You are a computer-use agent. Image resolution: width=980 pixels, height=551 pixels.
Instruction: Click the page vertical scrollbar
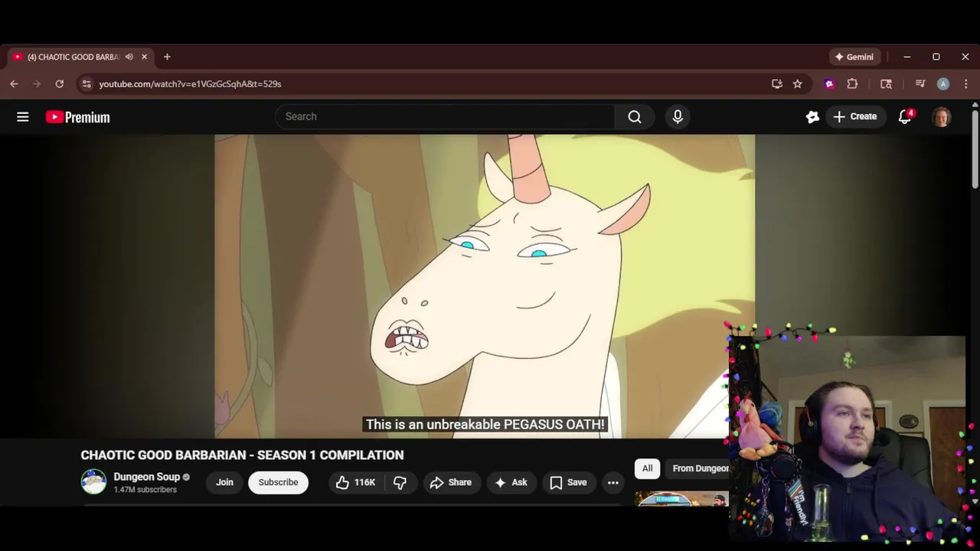975,149
